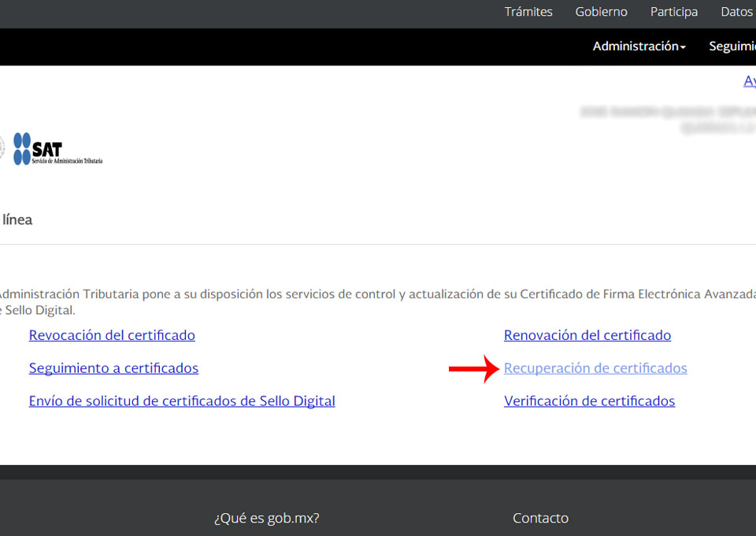Select Trámites in the top menu
Viewport: 756px width, 536px height.
click(x=528, y=12)
